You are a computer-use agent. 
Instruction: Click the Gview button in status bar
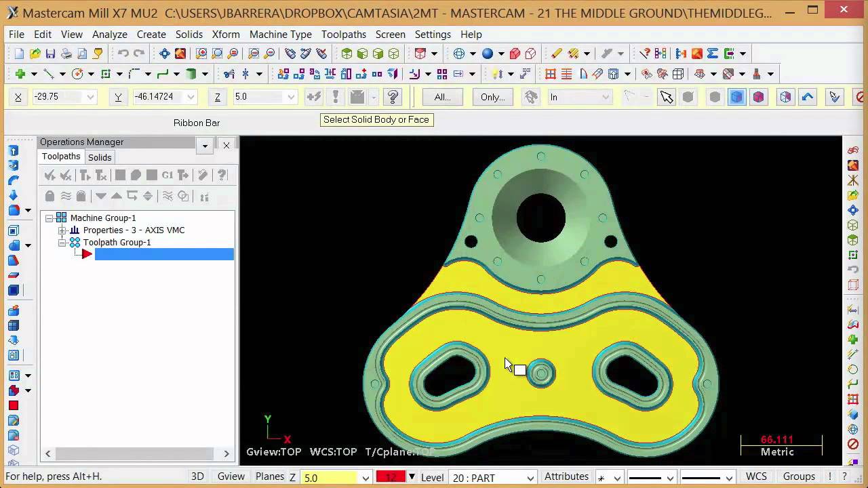[231, 476]
